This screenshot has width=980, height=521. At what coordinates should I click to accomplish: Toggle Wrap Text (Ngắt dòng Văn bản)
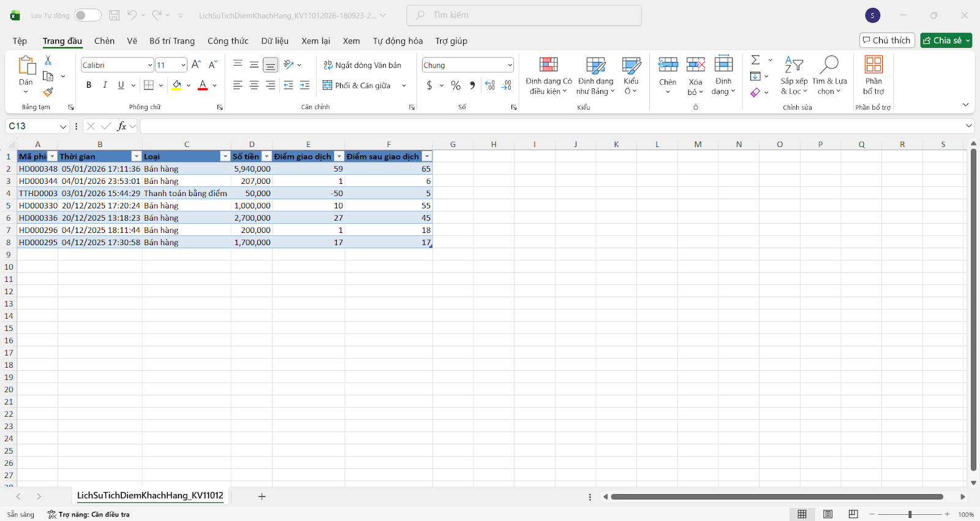362,65
